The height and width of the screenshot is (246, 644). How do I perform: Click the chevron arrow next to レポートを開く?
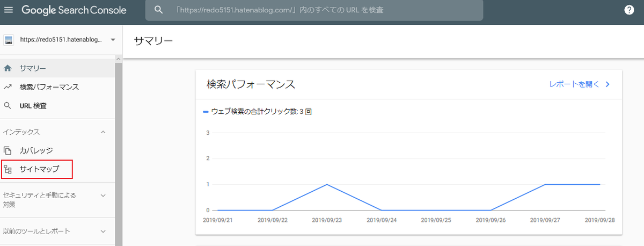click(608, 84)
